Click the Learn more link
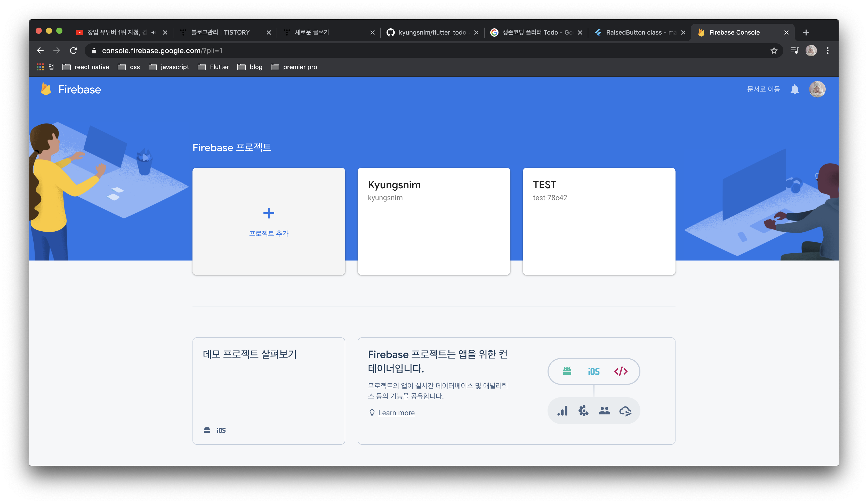 [396, 413]
